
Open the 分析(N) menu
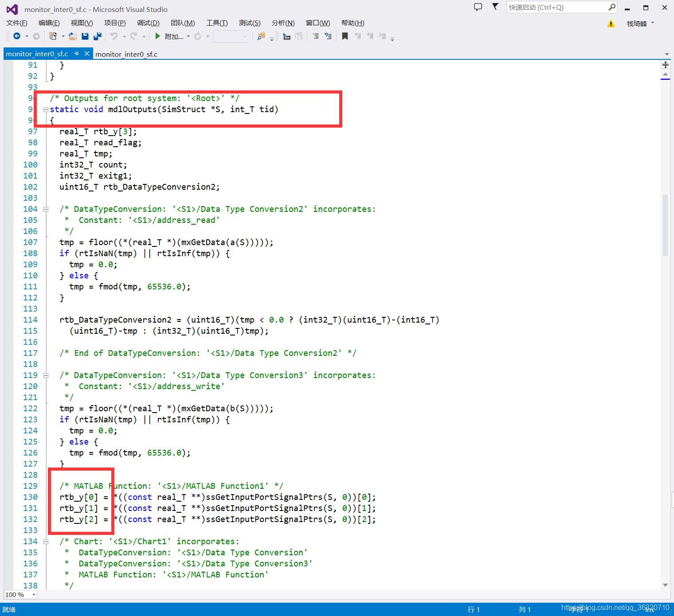coord(283,23)
